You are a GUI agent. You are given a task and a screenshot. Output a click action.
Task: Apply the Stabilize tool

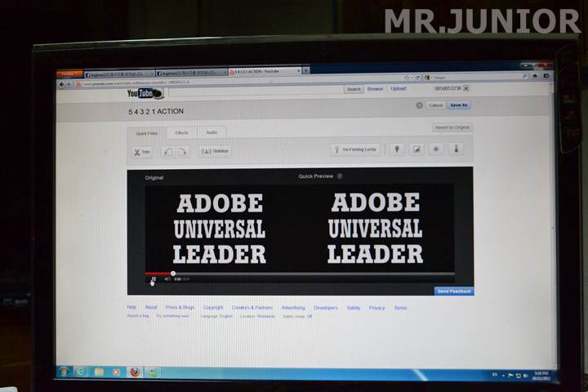coord(215,151)
